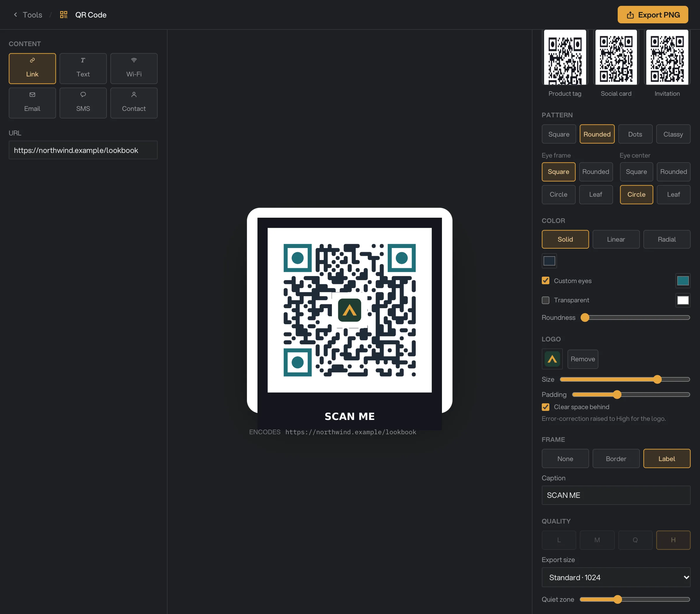The height and width of the screenshot is (614, 700).
Task: Set Eye frame to Circle
Action: [x=558, y=195]
